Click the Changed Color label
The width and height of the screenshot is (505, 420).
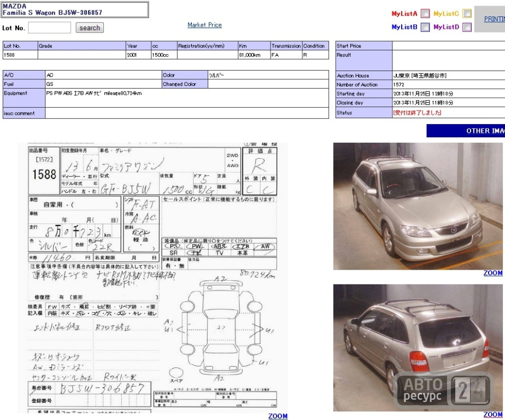coord(179,84)
